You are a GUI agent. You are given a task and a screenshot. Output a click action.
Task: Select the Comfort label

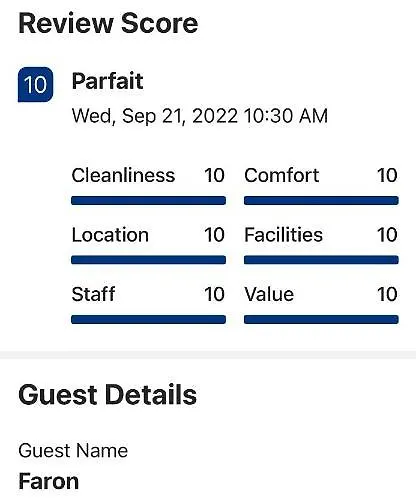click(x=282, y=175)
